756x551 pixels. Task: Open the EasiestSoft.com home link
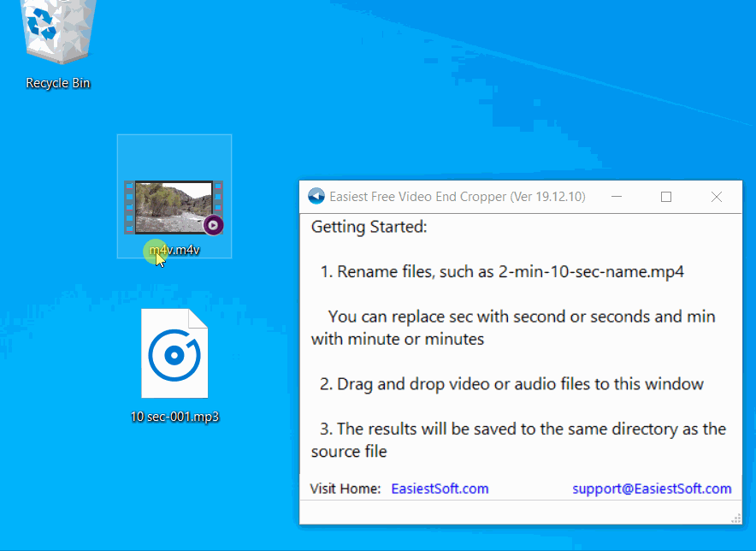click(440, 489)
